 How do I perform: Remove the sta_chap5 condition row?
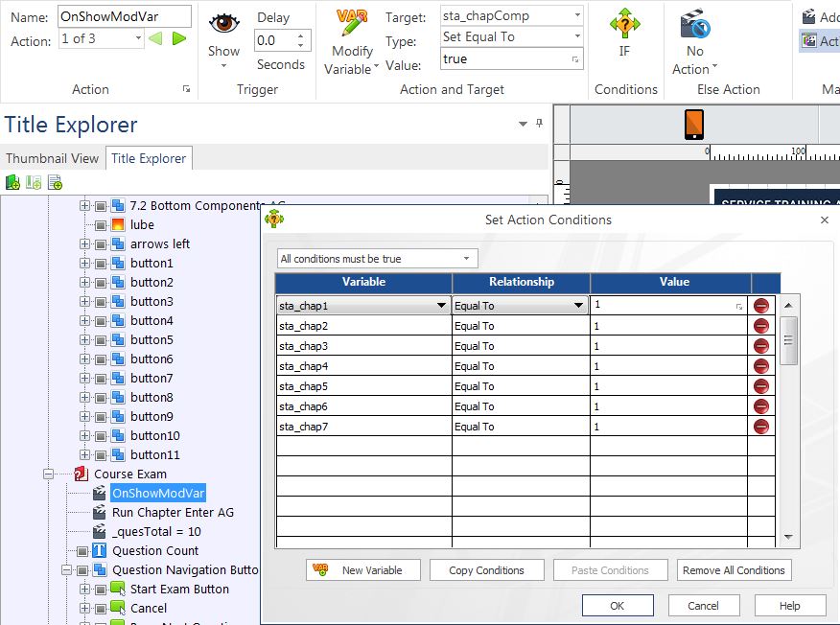(760, 386)
